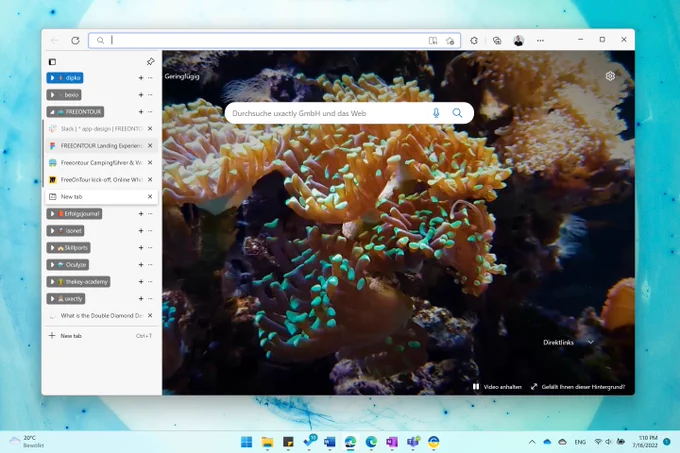Image resolution: width=680 pixels, height=453 pixels.
Task: Expand the Oculyze tab group
Action: [52, 264]
